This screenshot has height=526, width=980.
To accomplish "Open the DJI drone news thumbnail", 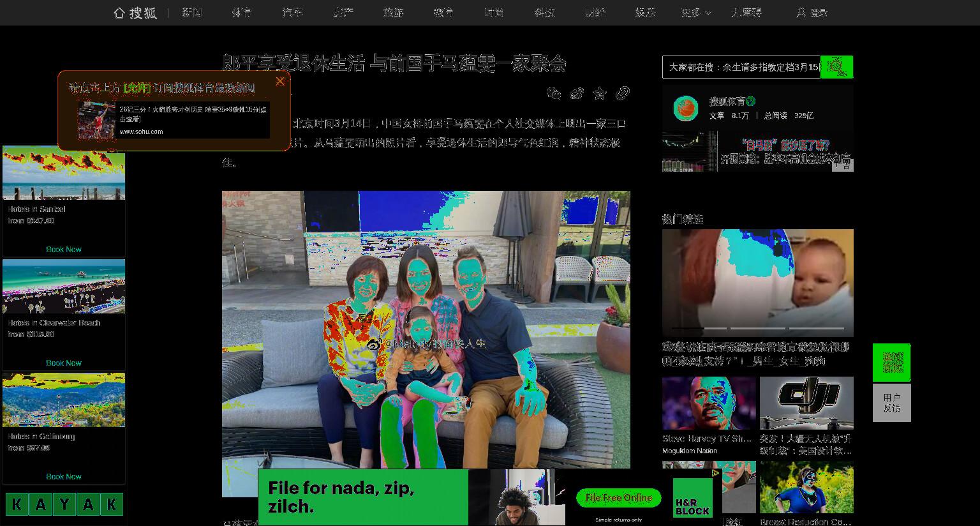I will tap(806, 403).
